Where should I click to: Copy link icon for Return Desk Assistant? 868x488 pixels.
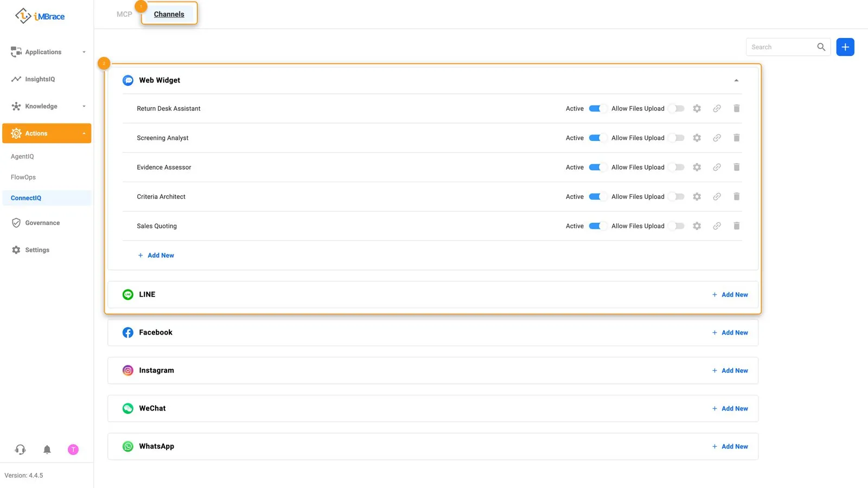click(717, 108)
